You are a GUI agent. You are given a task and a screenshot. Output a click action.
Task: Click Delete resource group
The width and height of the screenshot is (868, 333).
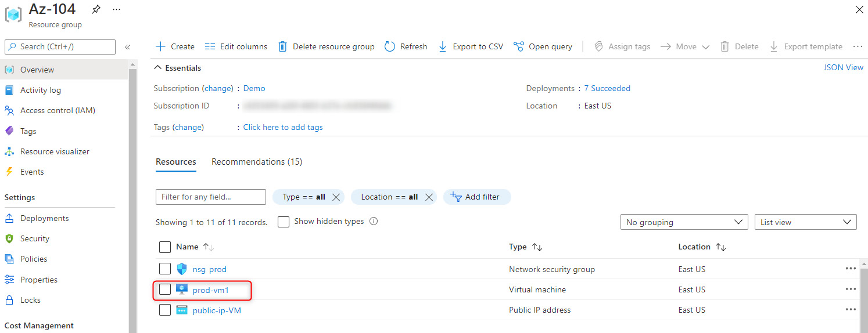click(326, 46)
